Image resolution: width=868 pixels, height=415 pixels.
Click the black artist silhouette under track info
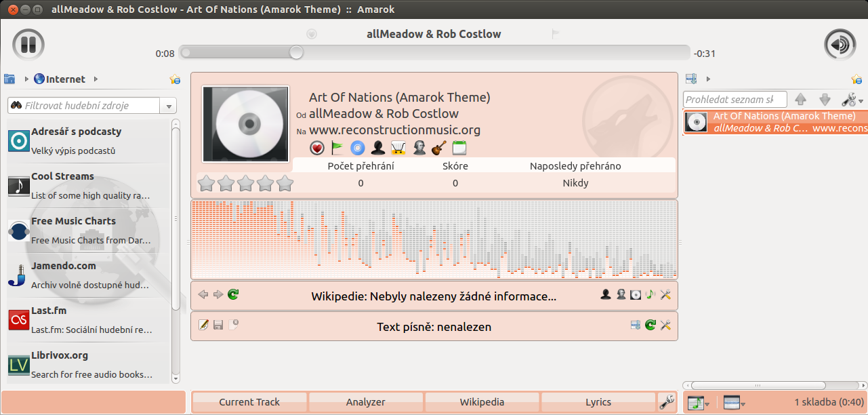tap(378, 147)
